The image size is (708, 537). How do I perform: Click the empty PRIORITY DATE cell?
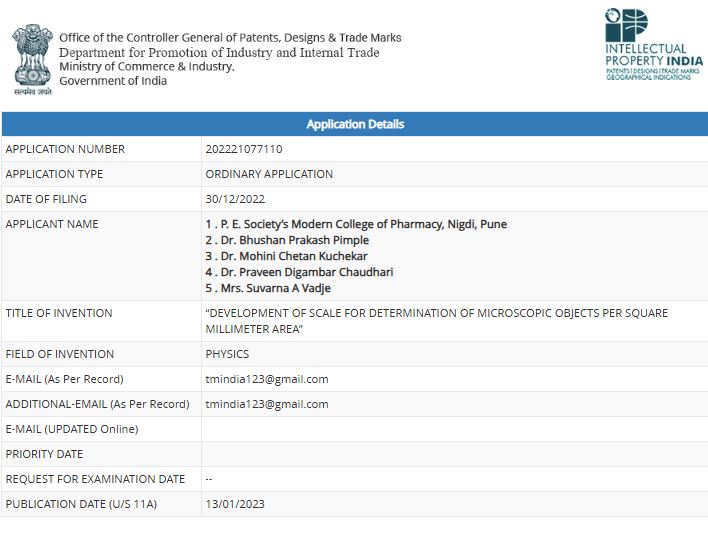tap(455, 454)
